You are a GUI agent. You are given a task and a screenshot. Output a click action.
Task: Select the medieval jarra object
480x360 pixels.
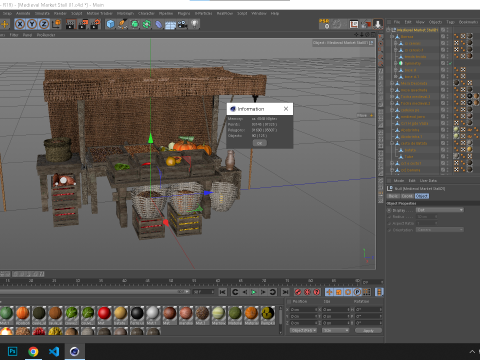coord(413,117)
